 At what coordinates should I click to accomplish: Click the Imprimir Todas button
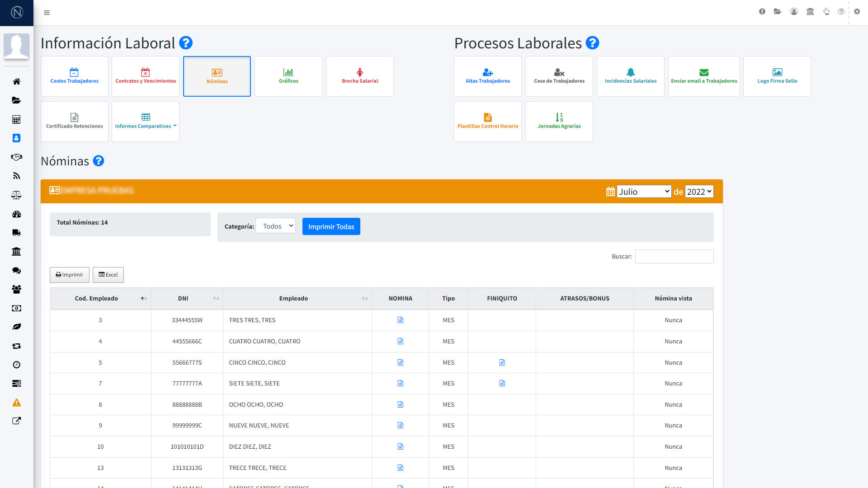(331, 226)
